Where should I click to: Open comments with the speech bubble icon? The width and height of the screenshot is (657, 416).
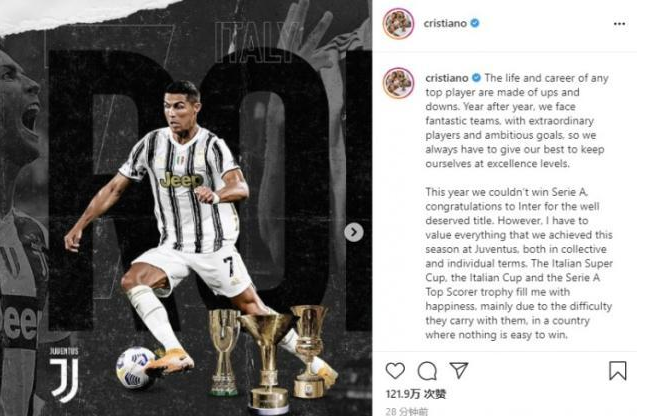click(427, 371)
